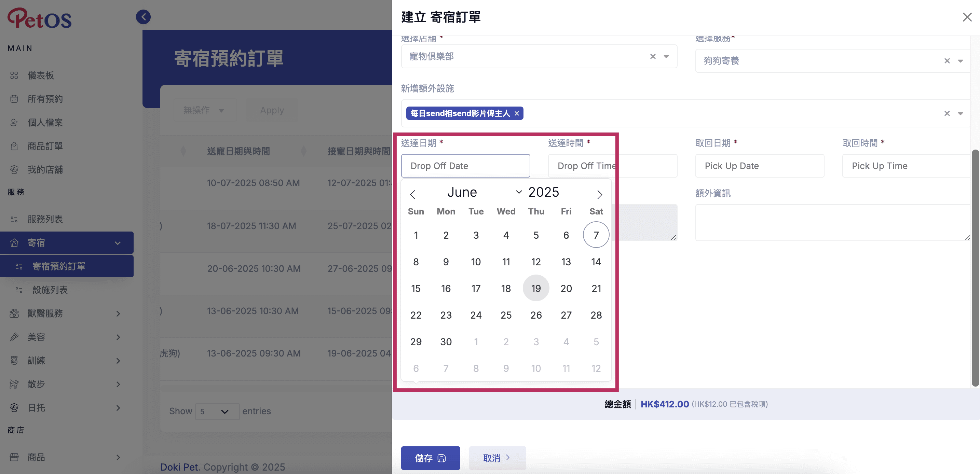Screen dimensions: 980x474
Task: Click the Drop Off Time field
Action: [612, 166]
